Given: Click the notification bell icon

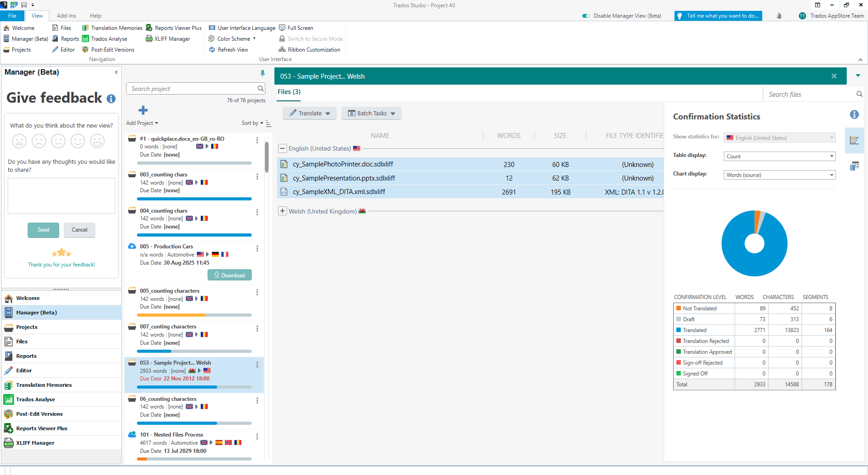Looking at the screenshot, I should coord(779,16).
